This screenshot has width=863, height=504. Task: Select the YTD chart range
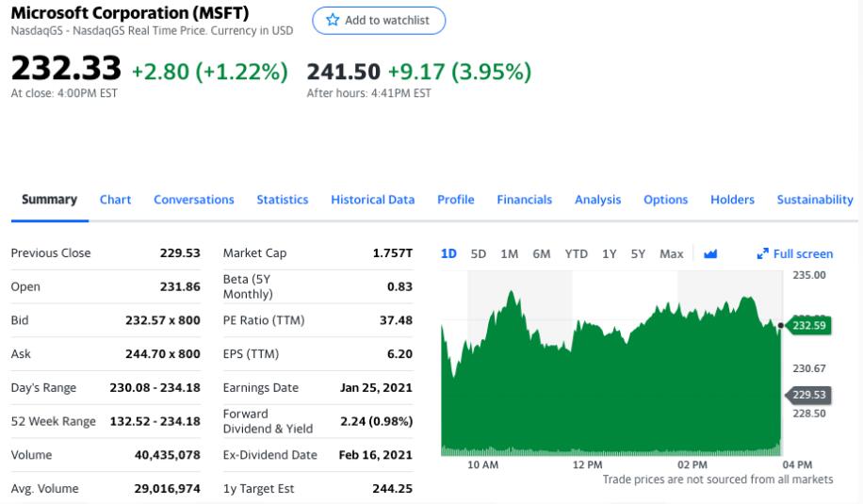pyautogui.click(x=576, y=253)
